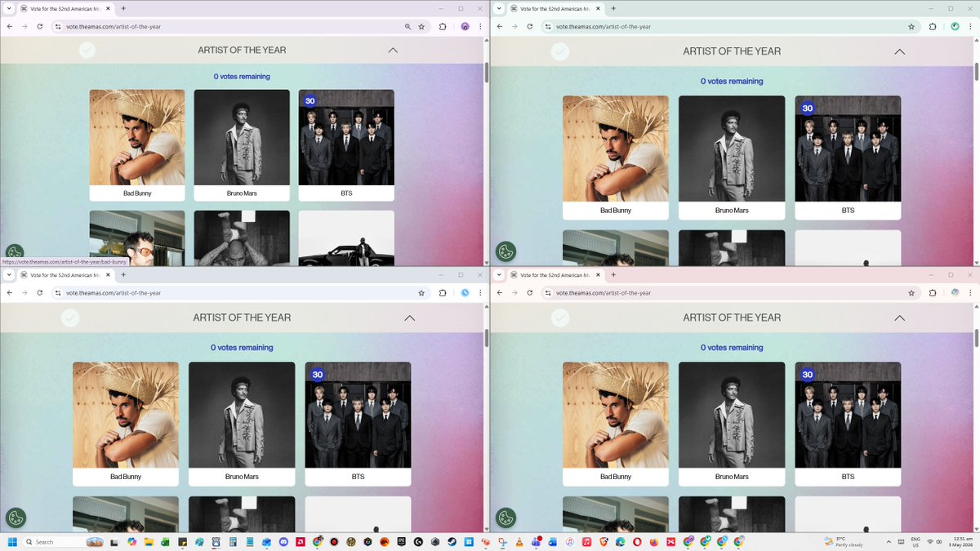Open cookie settings badge in bottom-left window
This screenshot has height=551, width=980.
click(x=16, y=518)
